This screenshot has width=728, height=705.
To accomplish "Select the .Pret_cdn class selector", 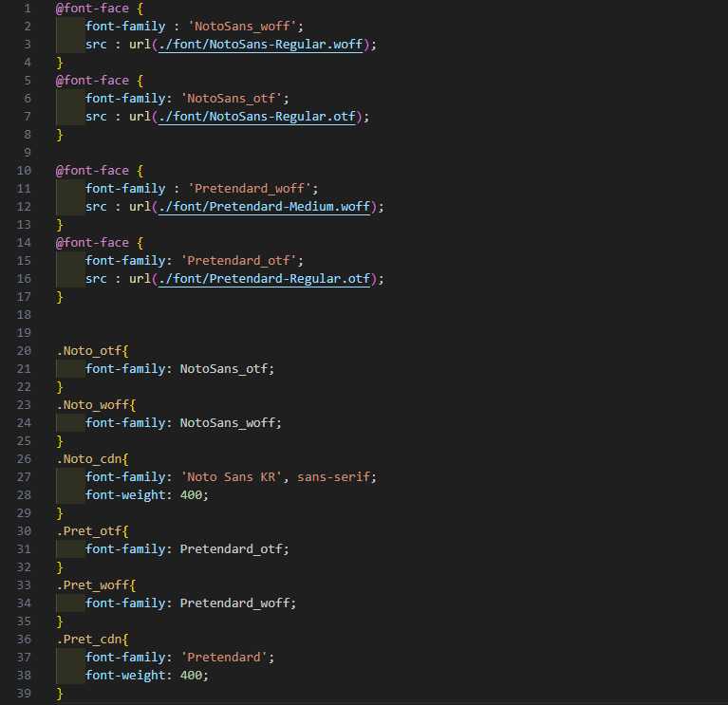I will tap(89, 640).
